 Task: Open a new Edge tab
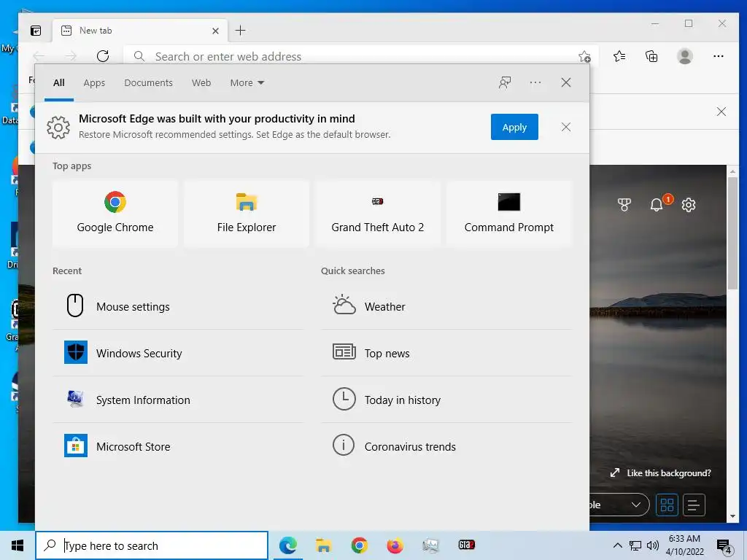[240, 31]
